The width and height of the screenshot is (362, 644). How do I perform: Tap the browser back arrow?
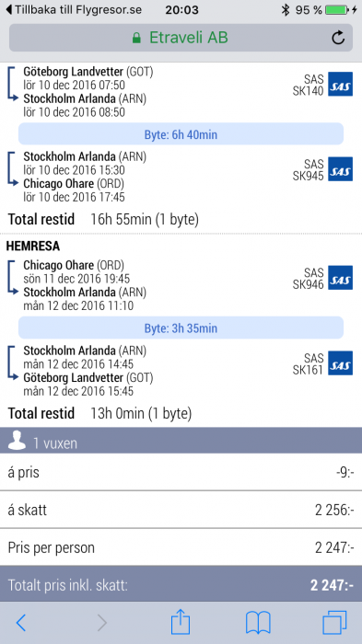(x=21, y=623)
